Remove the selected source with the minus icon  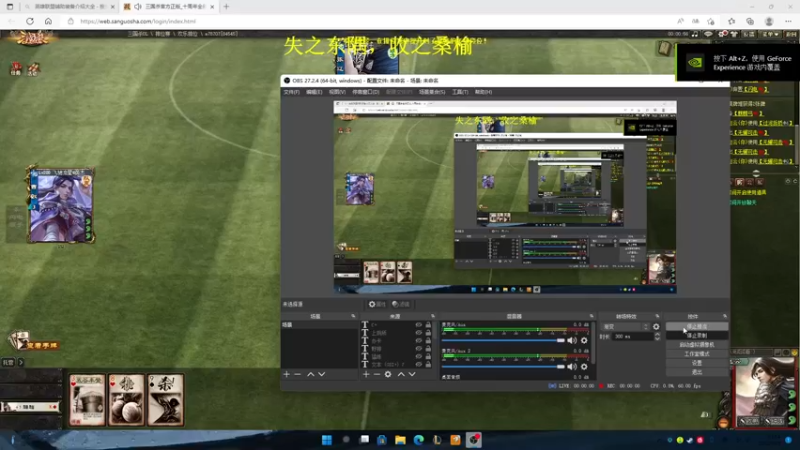click(377, 374)
